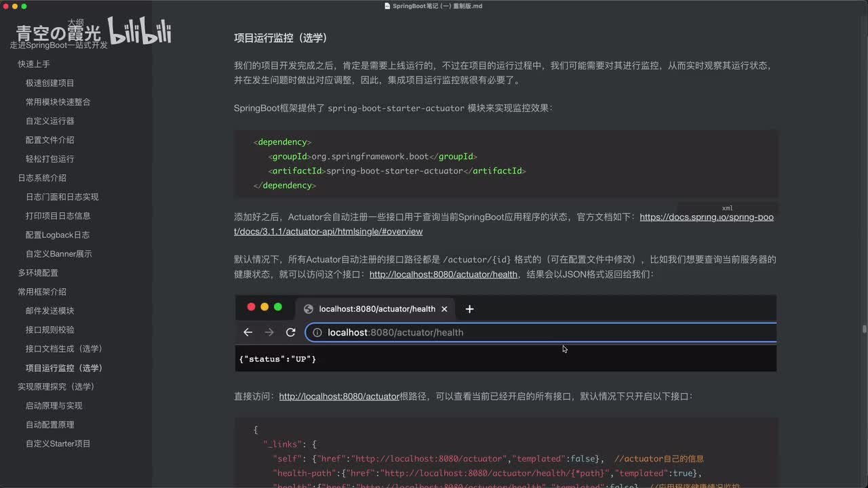Viewport: 868px width, 488px height.
Task: Click the window title SpringBoot笔记 document icon
Action: (x=387, y=6)
